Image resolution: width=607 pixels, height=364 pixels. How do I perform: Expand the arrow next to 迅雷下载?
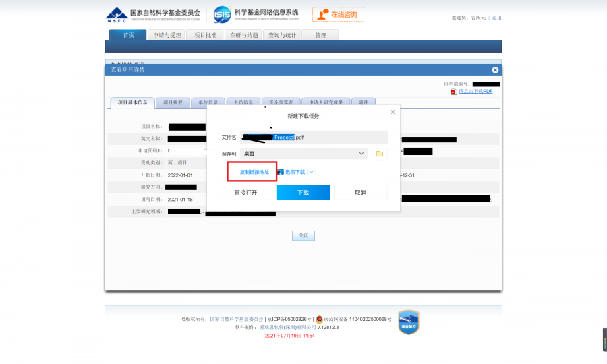coord(311,172)
